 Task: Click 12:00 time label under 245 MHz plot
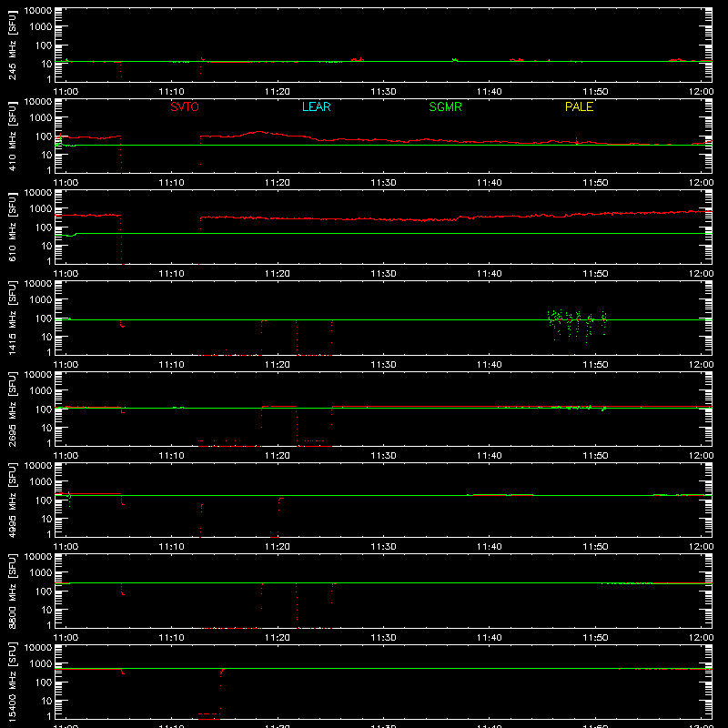[x=701, y=92]
